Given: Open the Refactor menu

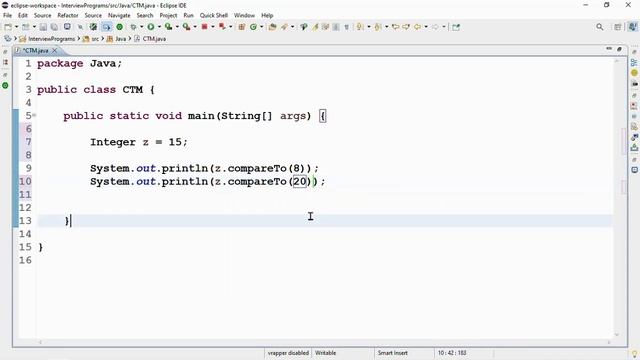Looking at the screenshot, I should [67, 16].
